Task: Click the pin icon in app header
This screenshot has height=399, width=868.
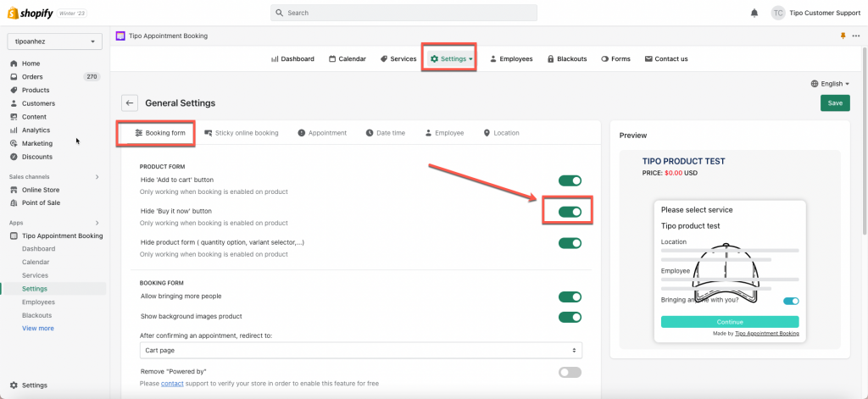Action: click(x=843, y=36)
